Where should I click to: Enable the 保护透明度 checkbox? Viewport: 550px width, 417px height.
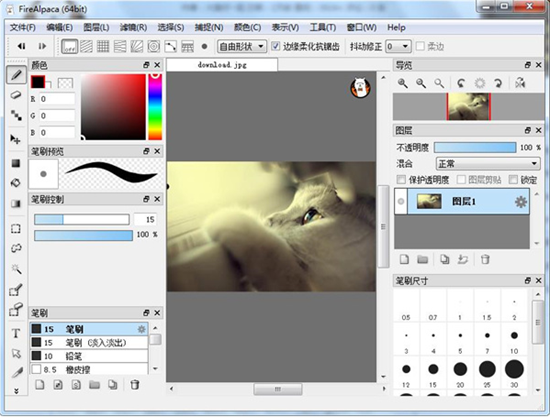click(x=401, y=180)
